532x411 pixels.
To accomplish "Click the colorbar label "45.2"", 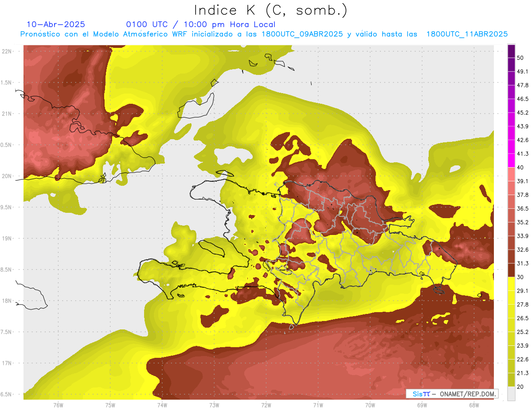I will tap(523, 113).
